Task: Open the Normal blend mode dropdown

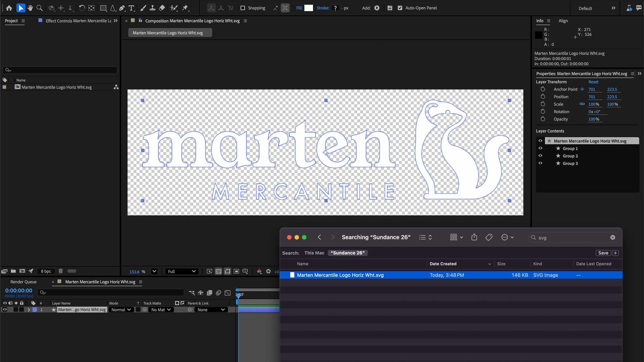Action: (x=121, y=310)
